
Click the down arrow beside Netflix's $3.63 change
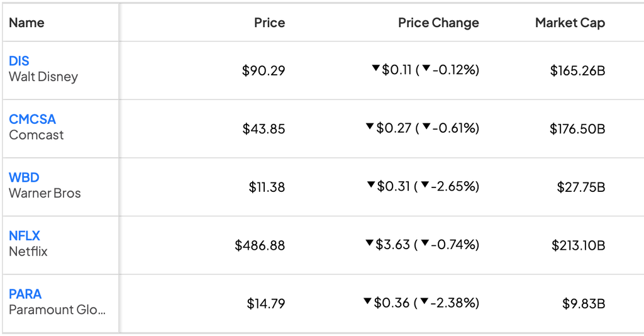(x=369, y=243)
